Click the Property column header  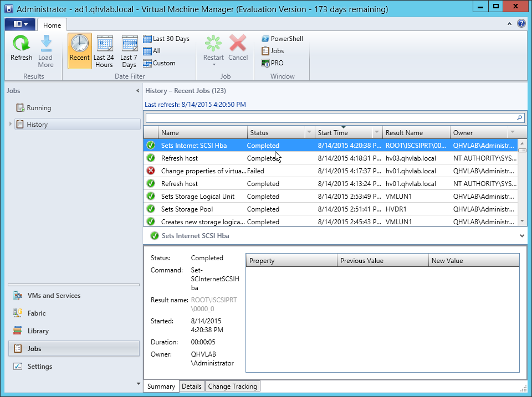(x=291, y=261)
